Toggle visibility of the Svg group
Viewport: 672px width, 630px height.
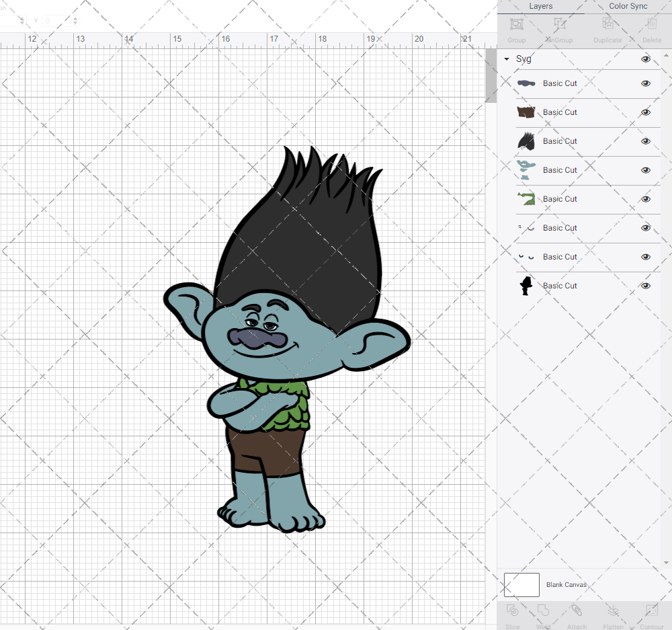pyautogui.click(x=646, y=59)
